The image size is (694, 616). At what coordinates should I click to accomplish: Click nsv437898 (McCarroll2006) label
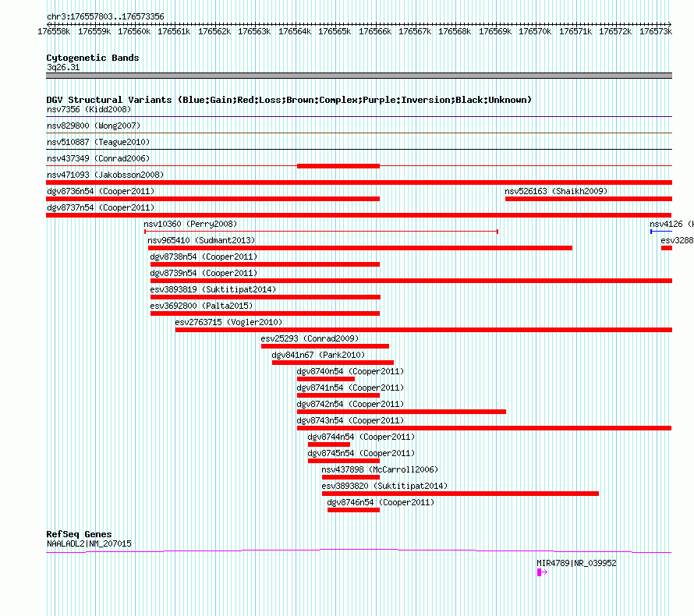tap(380, 469)
